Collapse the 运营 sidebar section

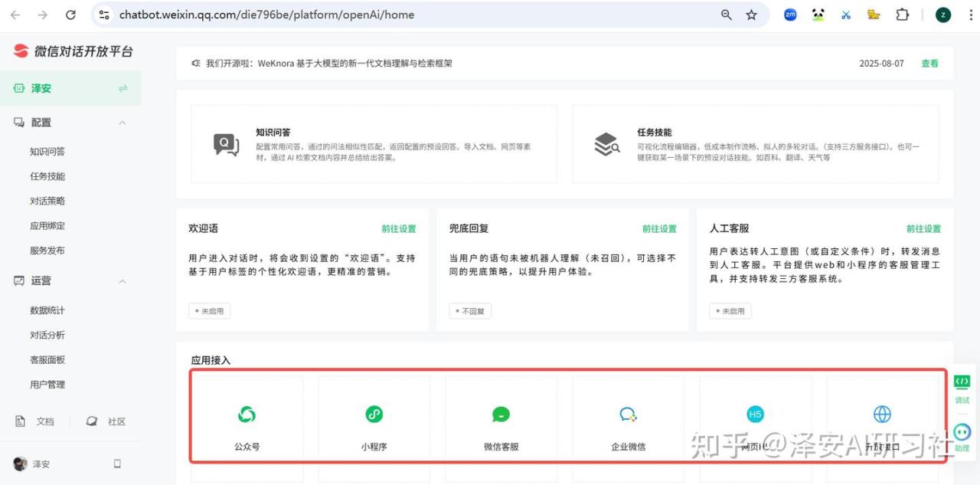tap(122, 281)
